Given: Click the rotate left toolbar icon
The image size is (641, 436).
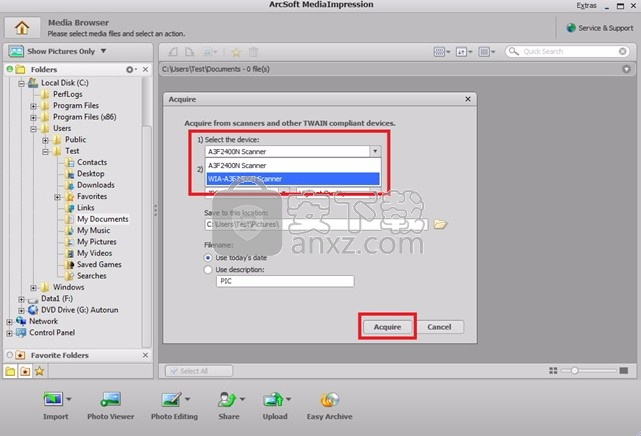Looking at the screenshot, I should click(173, 52).
